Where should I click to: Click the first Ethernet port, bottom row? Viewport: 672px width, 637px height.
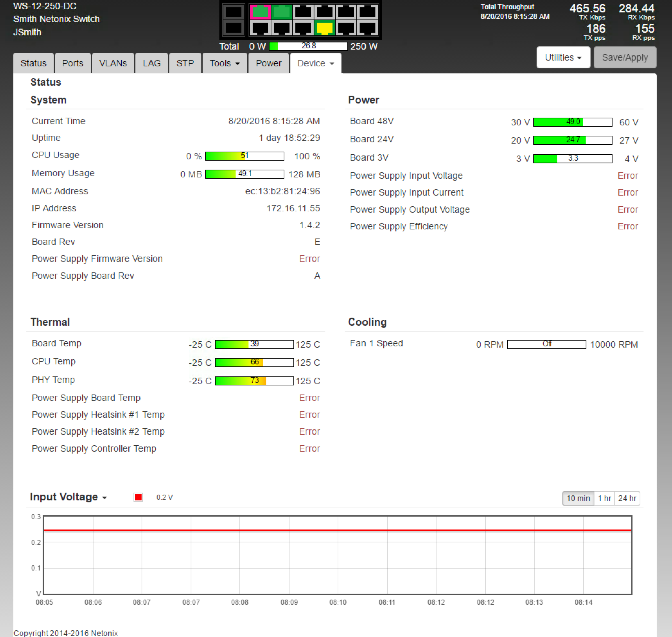pos(260,28)
